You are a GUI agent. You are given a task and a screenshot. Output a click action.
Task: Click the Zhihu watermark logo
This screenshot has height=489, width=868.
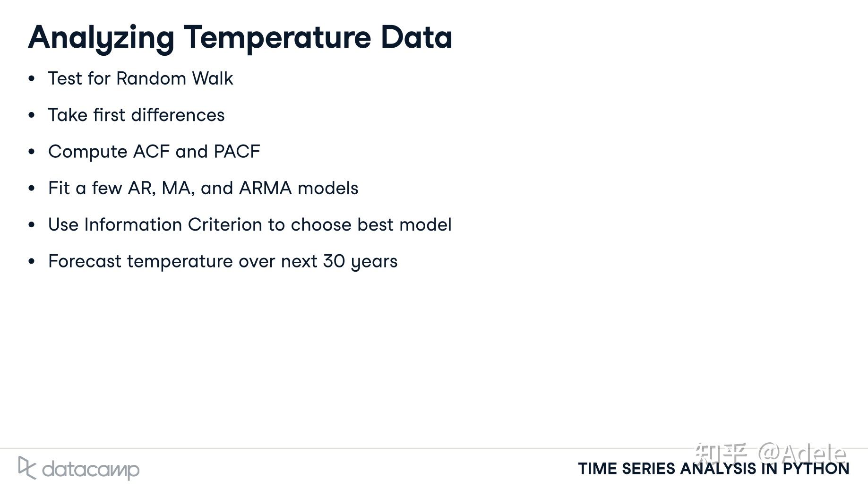click(722, 453)
